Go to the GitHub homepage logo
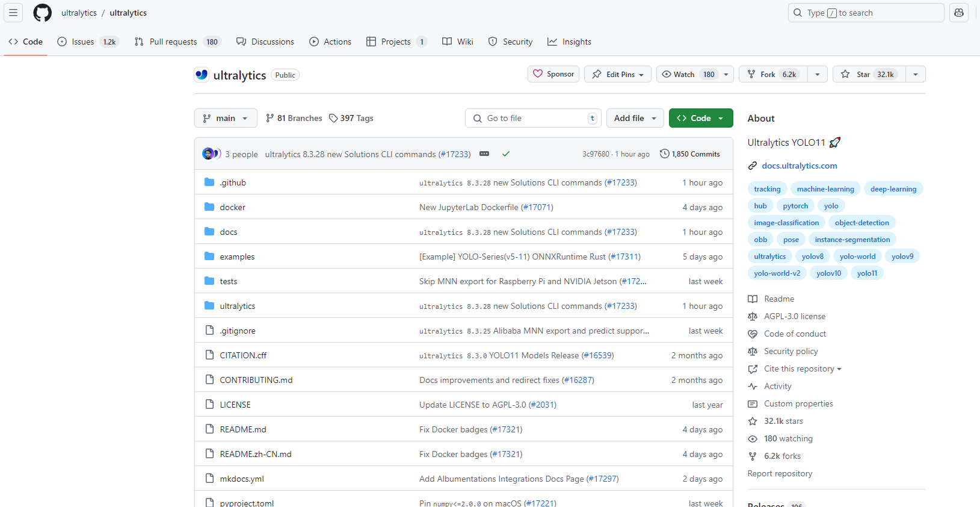Viewport: 980px width, 507px height. 43,13
